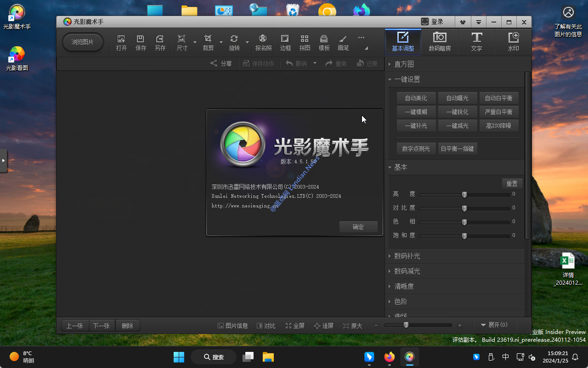588x368 pixels.
Task: Open the 模板 template tool
Action: 324,43
